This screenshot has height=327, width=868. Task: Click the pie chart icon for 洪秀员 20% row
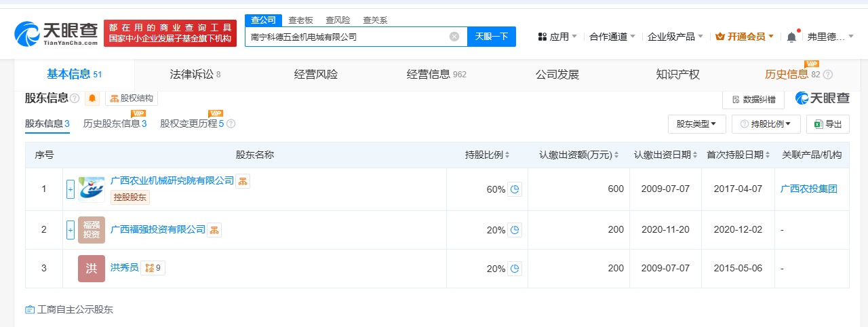click(x=515, y=269)
